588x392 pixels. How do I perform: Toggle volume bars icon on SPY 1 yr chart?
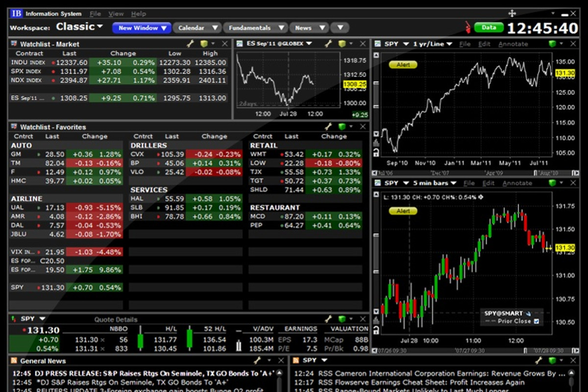pyautogui.click(x=376, y=143)
